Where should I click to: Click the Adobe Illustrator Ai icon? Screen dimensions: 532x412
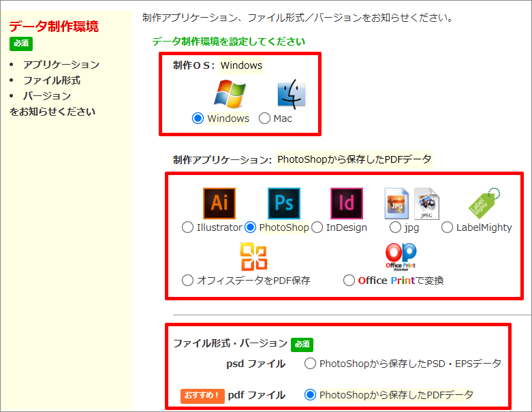(x=219, y=203)
